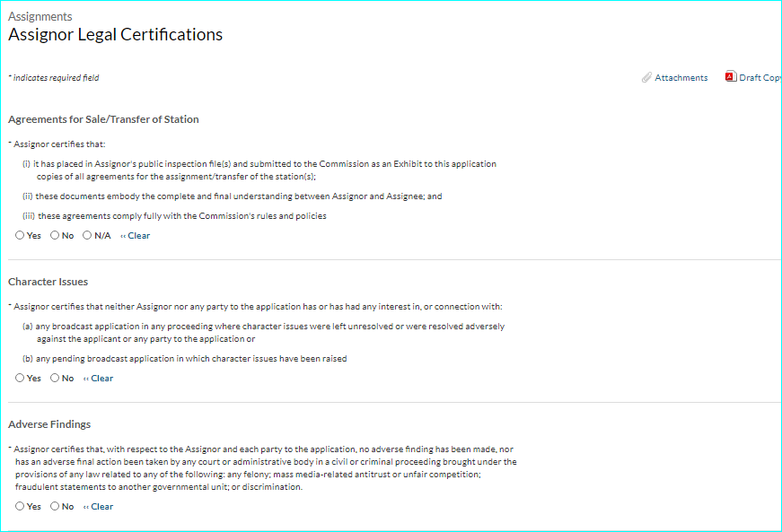Select No for Agreements for Sale/Transfer certification
Image resolution: width=782 pixels, height=532 pixels.
point(55,236)
